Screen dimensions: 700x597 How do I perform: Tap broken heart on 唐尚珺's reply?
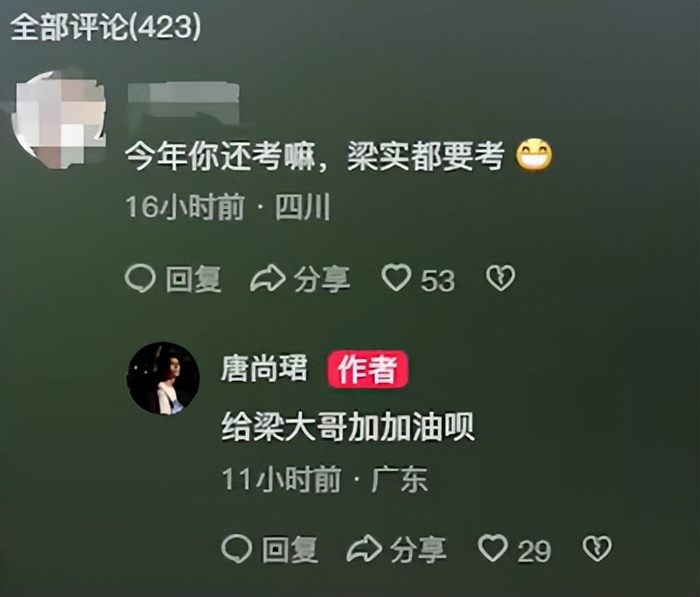tap(597, 548)
